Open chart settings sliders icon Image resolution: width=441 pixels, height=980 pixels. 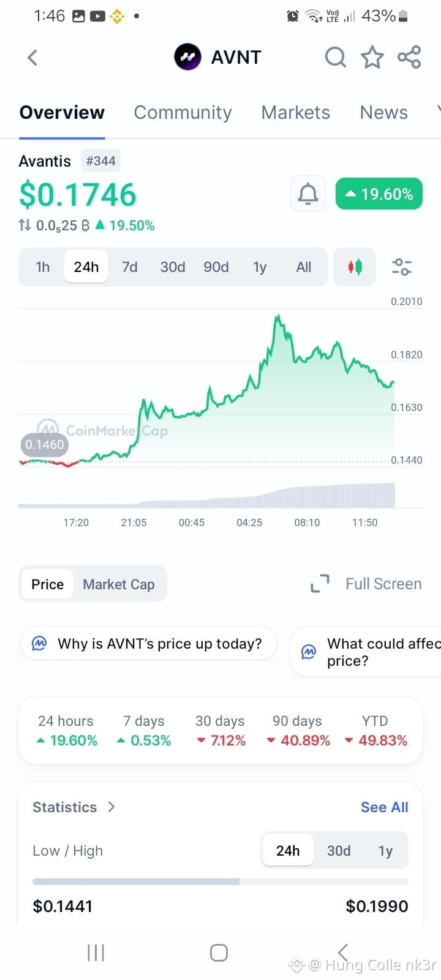pyautogui.click(x=401, y=267)
